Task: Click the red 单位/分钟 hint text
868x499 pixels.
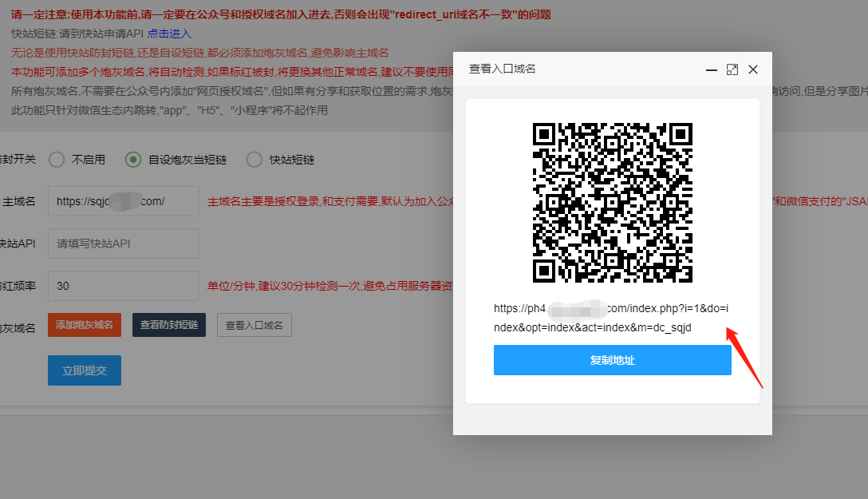Action: tap(330, 286)
